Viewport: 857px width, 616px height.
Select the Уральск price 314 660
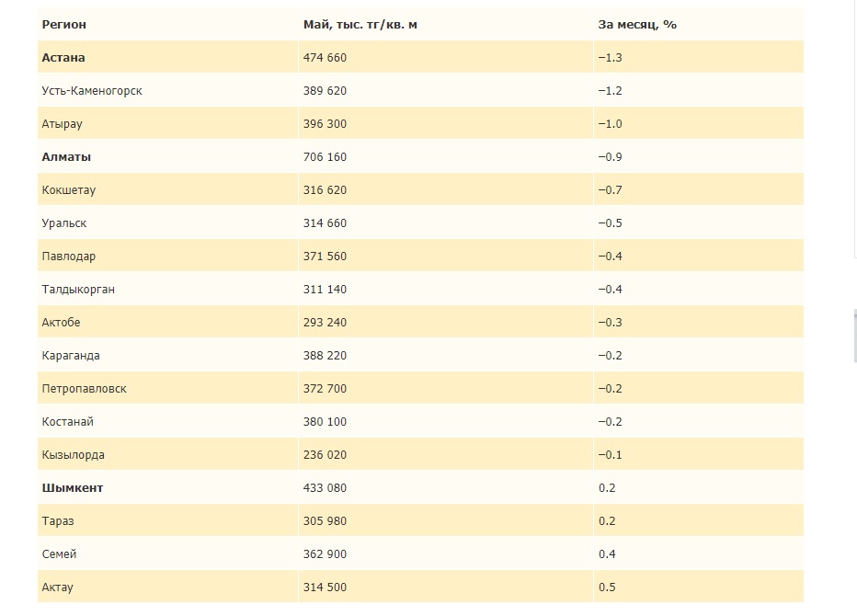325,222
